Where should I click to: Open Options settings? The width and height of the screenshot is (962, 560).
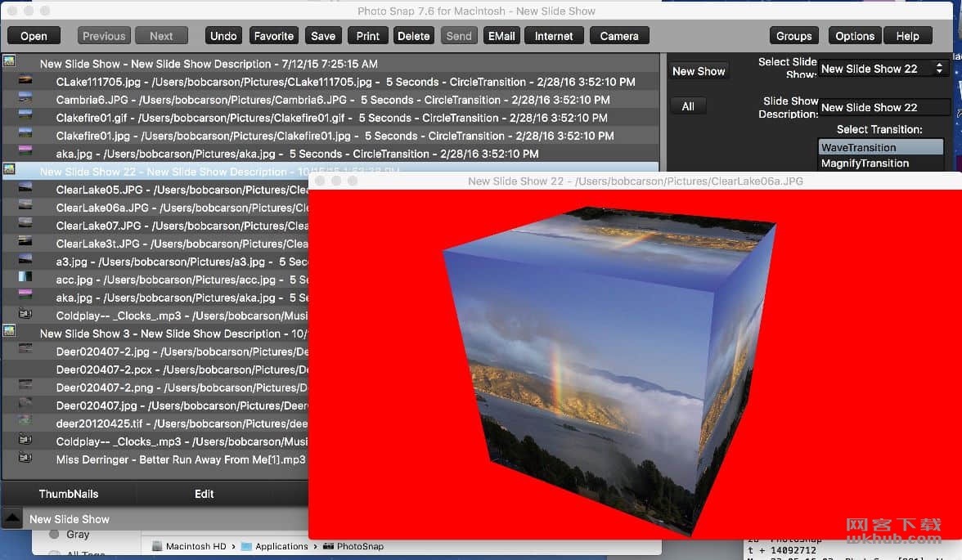tap(855, 36)
